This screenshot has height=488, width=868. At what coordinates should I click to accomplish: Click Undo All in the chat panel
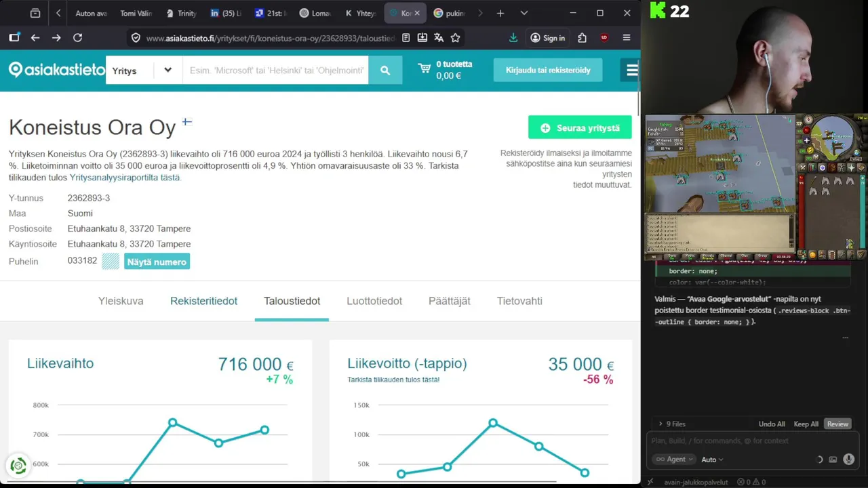[772, 424]
